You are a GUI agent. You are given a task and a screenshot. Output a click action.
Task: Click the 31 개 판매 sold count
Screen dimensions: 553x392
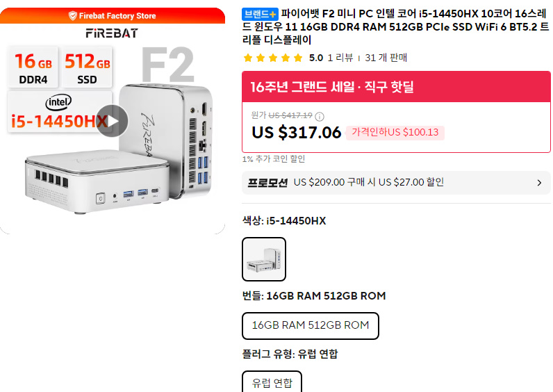(386, 58)
